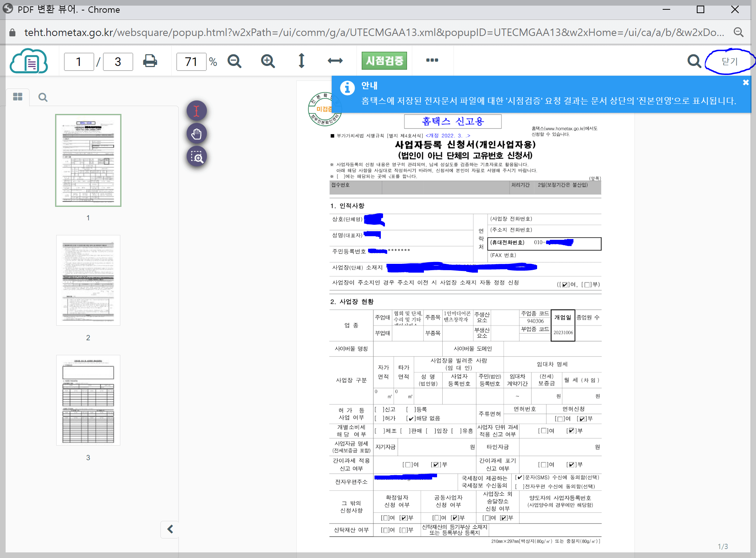This screenshot has width=756, height=558.
Task: Switch to thumbnail grid view tab
Action: tap(18, 97)
